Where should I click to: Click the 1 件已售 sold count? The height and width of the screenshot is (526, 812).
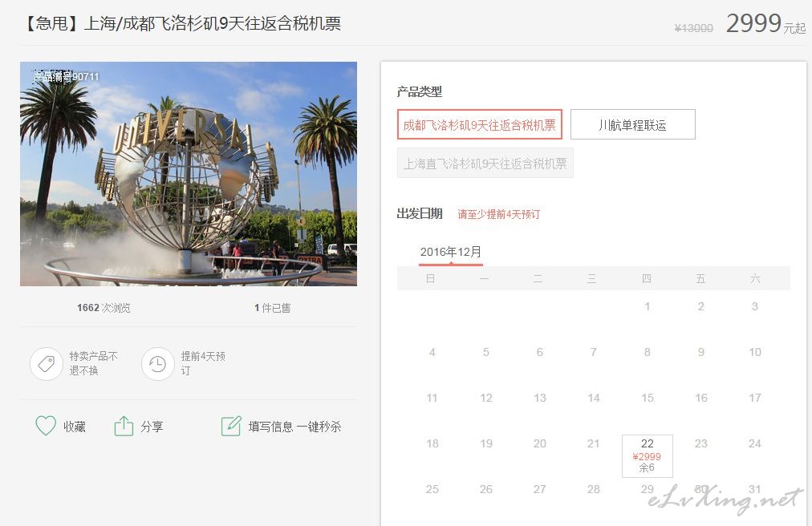click(272, 308)
